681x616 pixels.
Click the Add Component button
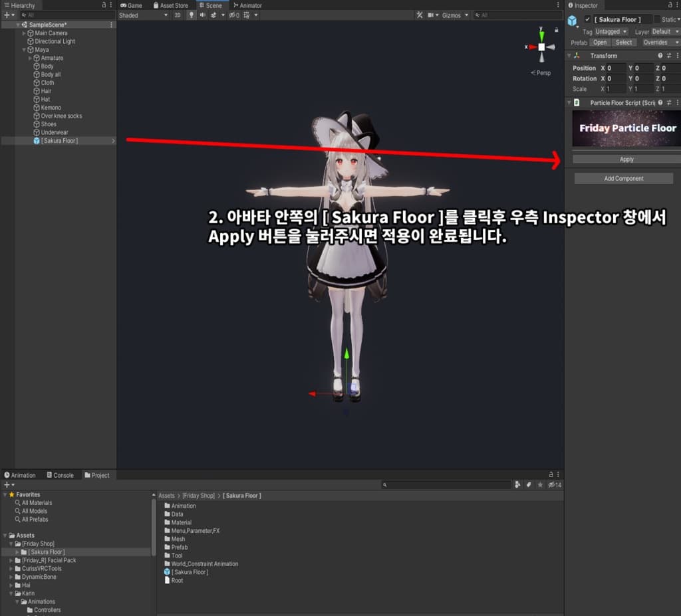[623, 178]
